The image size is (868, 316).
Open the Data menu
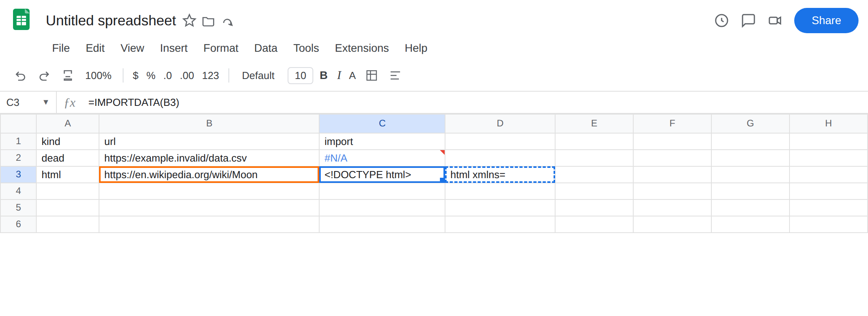pyautogui.click(x=266, y=48)
